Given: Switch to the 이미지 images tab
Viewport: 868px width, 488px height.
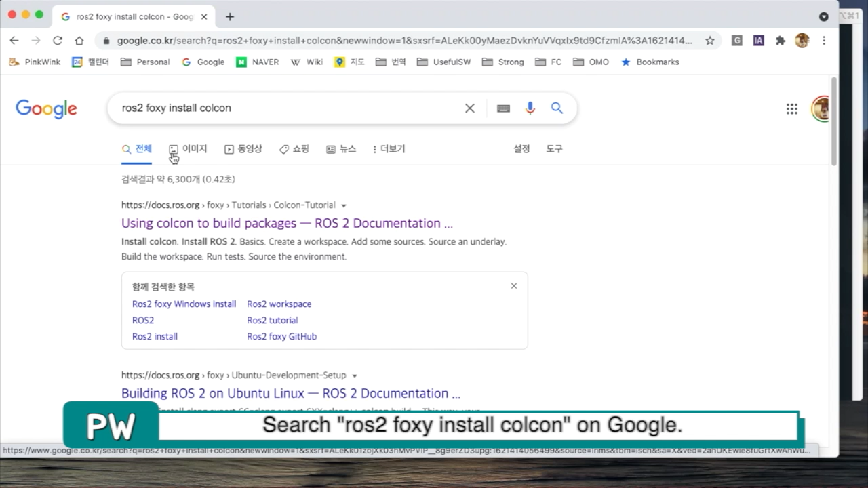Looking at the screenshot, I should pyautogui.click(x=188, y=149).
